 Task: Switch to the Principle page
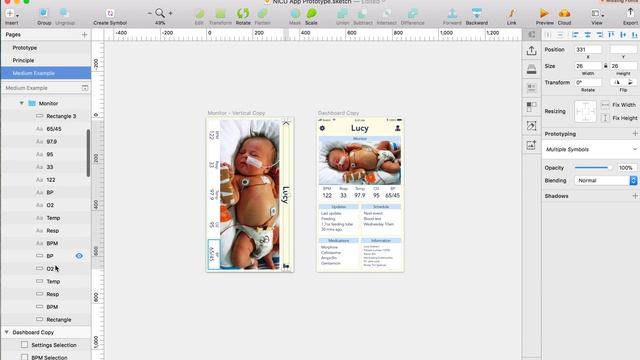(x=23, y=60)
